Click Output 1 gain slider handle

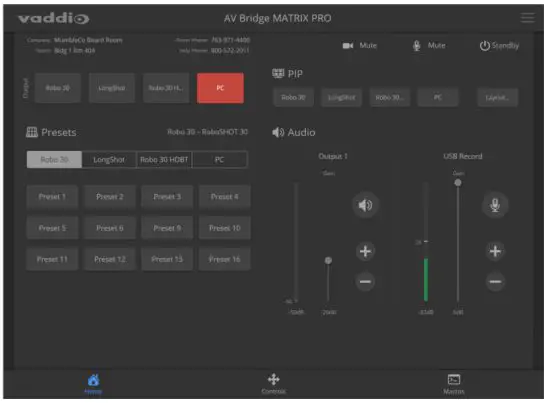pos(328,260)
